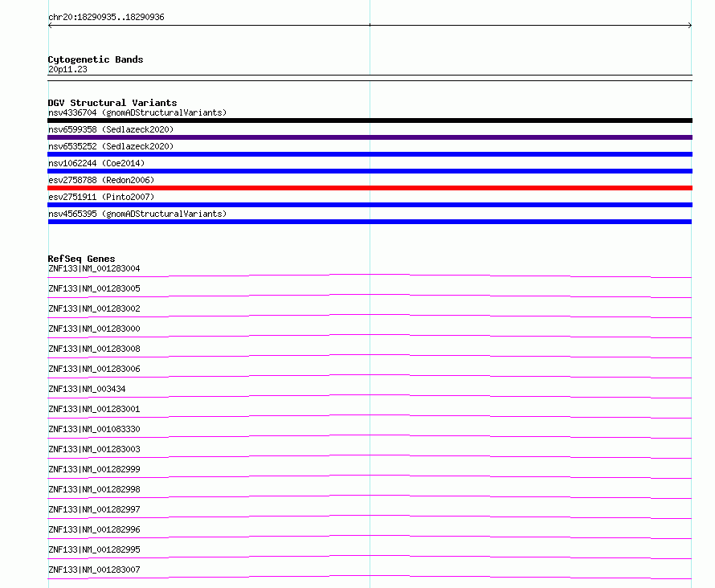Open variant esv2751911 (Pinto2007) label

tap(101, 197)
